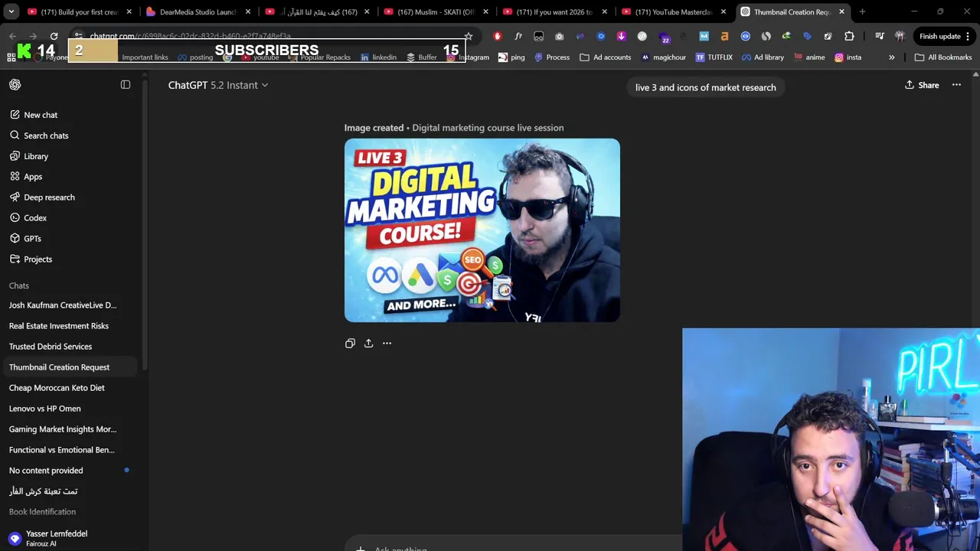Open the anime bookmark

809,57
